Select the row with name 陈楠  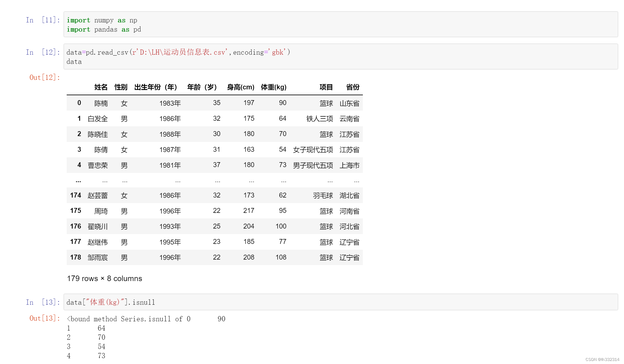pos(101,103)
